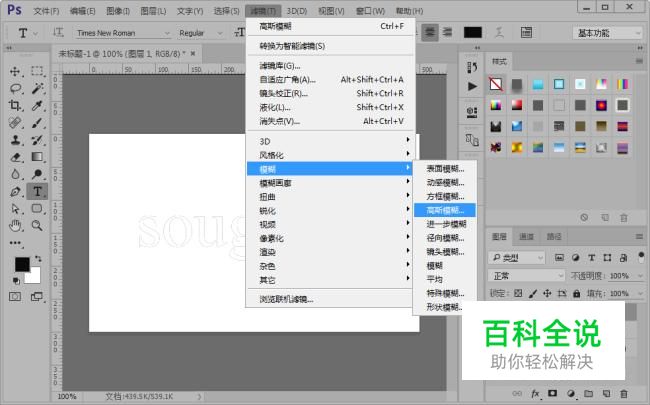Create warped text

pyautogui.click(x=500, y=32)
